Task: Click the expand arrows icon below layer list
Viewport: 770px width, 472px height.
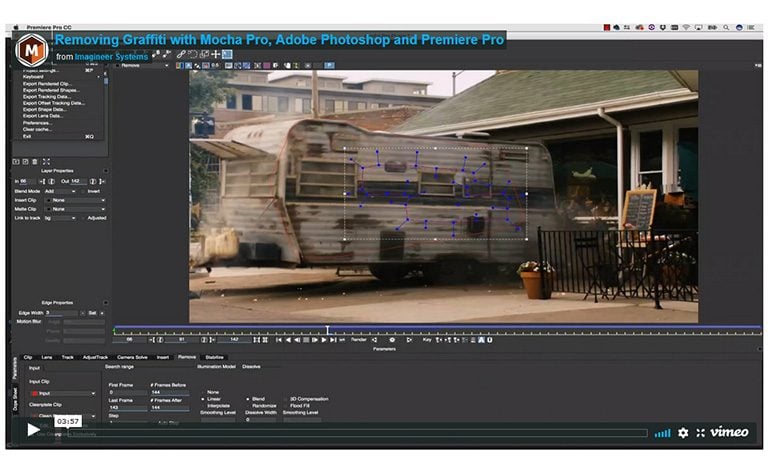Action: 46,161
